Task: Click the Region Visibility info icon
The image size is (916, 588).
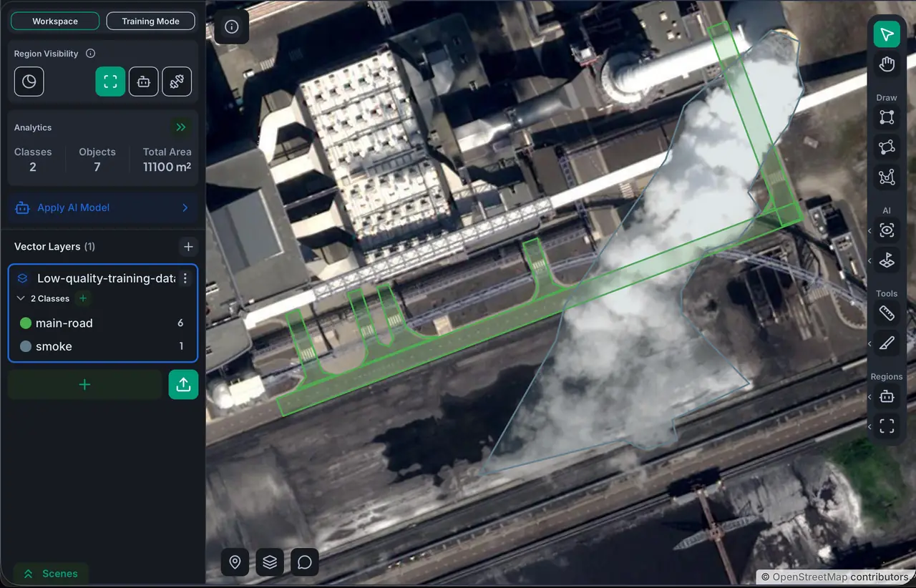Action: click(90, 54)
